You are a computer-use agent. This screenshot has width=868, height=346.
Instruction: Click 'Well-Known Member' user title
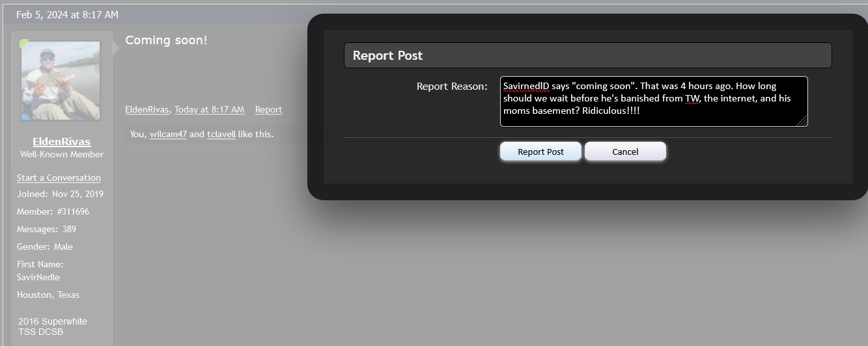coord(62,154)
